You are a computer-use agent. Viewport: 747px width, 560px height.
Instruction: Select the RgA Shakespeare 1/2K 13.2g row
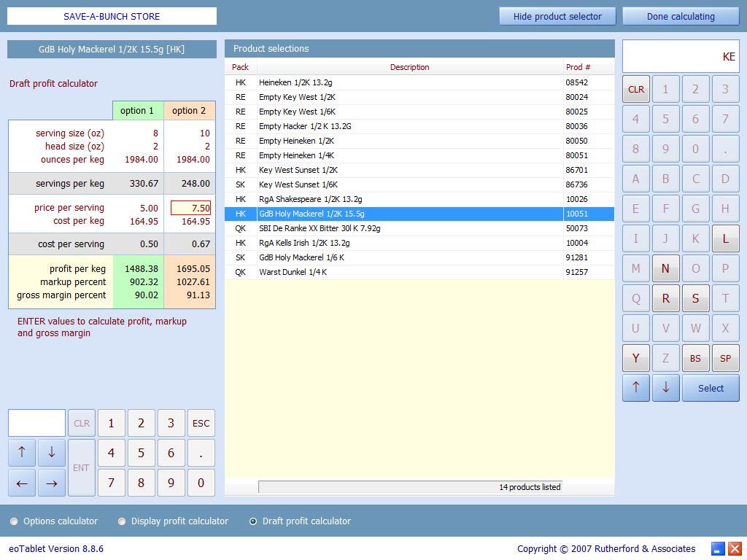419,199
